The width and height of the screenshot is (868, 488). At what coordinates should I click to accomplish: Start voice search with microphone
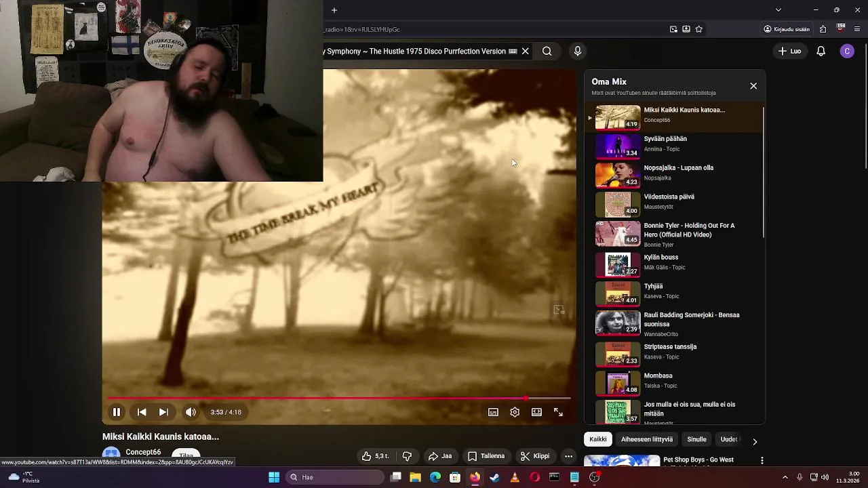tap(578, 51)
